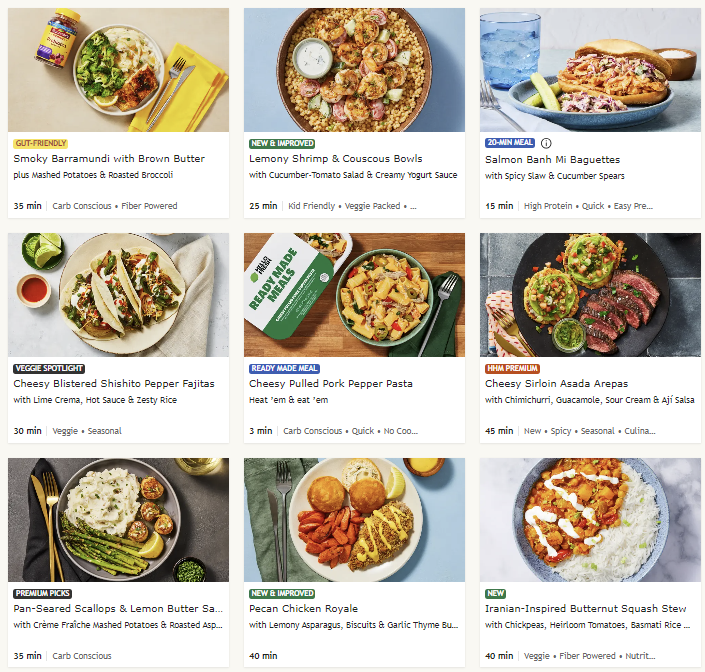View the Iranian-Inspired Butternut Squash Stew image
The height and width of the screenshot is (672, 705).
point(590,520)
